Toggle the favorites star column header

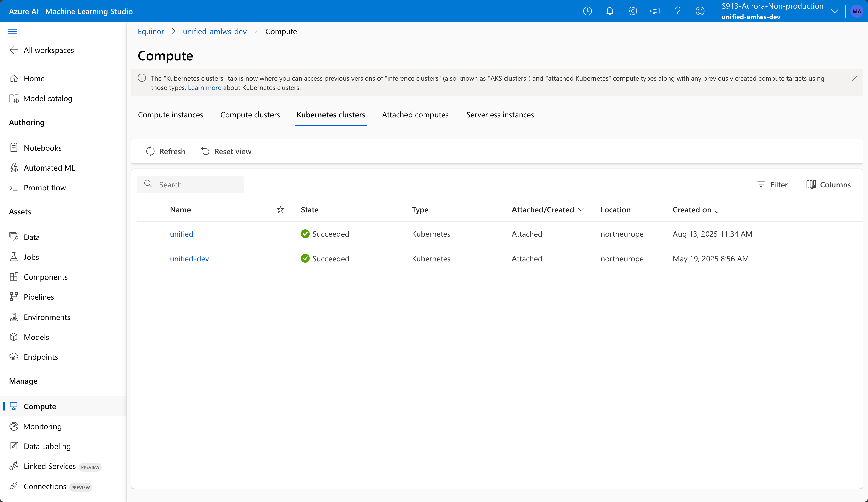(280, 209)
